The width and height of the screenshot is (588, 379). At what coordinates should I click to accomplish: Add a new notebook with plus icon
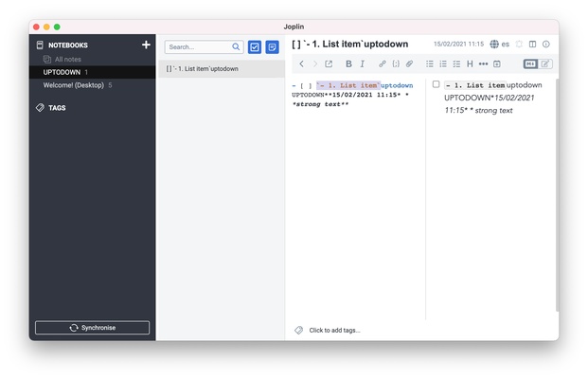coord(146,45)
